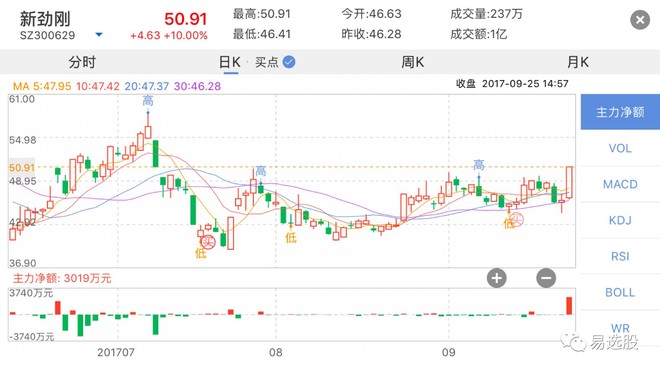Viewport: 660px width, 371px height.
Task: Click the 成交额:1亿 value
Action: click(x=479, y=34)
